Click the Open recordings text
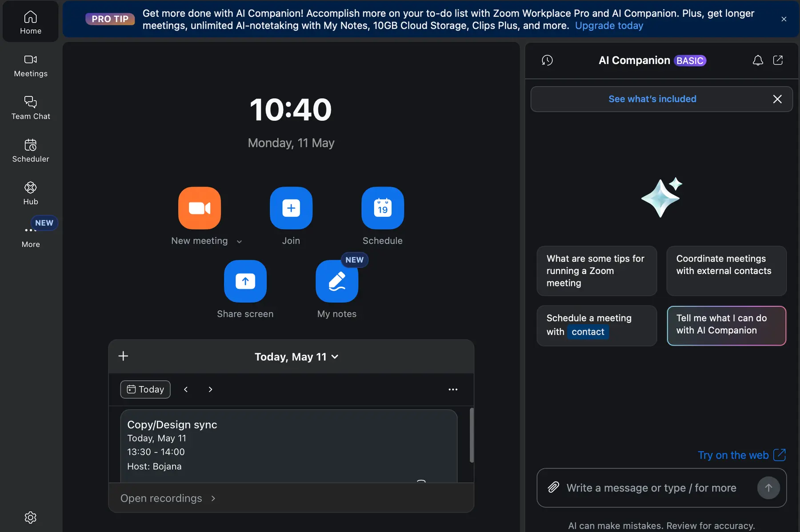The width and height of the screenshot is (800, 532). click(x=161, y=498)
